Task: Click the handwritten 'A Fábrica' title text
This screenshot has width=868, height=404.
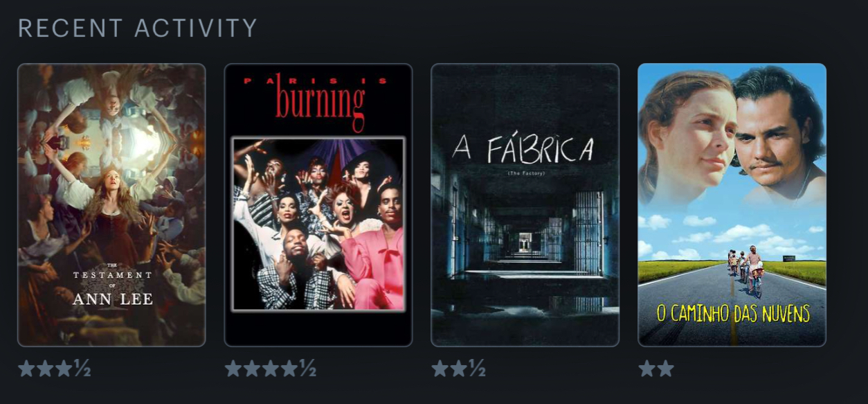Action: click(x=524, y=150)
